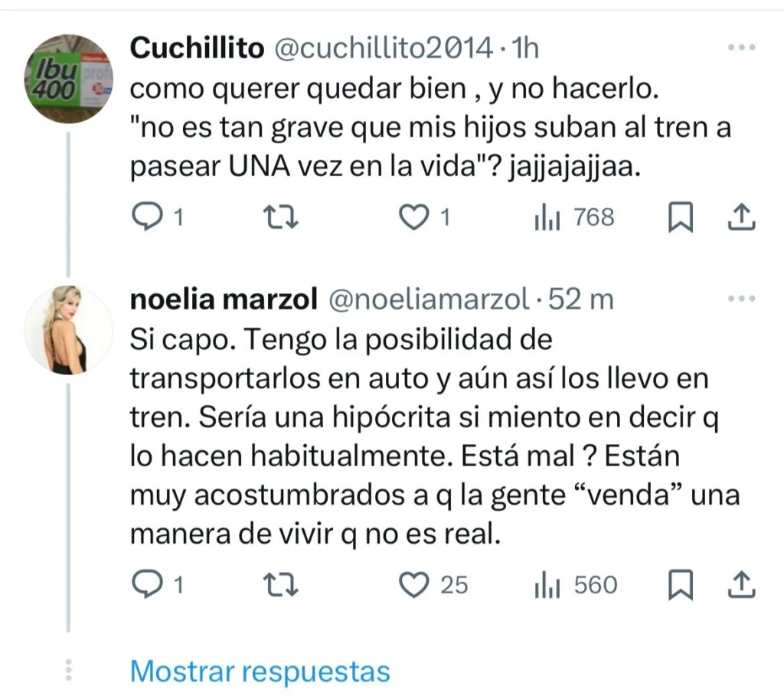
Task: Share noelia marzol's tweet
Action: pos(740,587)
